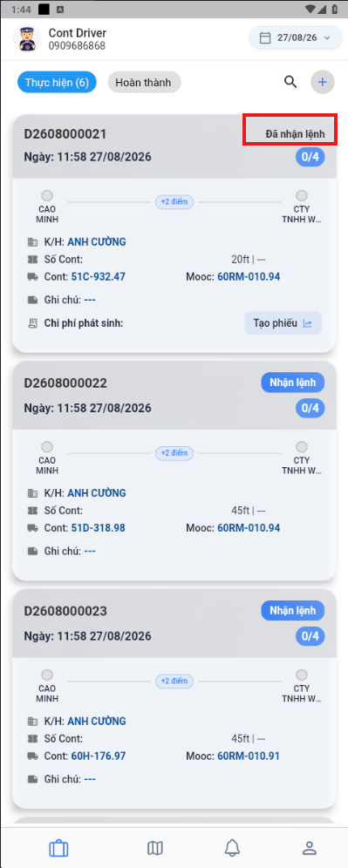
Task: Tap the truck icon beside Cont: 51D-318.98
Action: point(32,528)
